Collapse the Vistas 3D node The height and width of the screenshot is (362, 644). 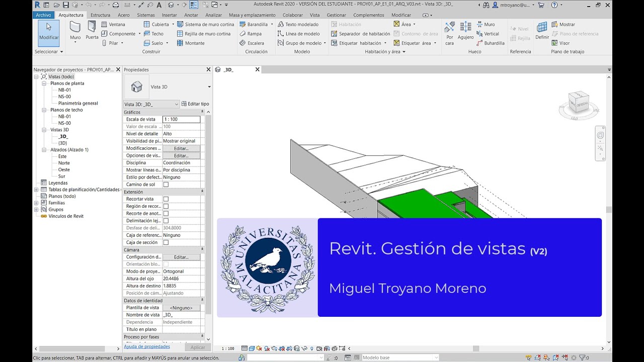click(x=44, y=130)
